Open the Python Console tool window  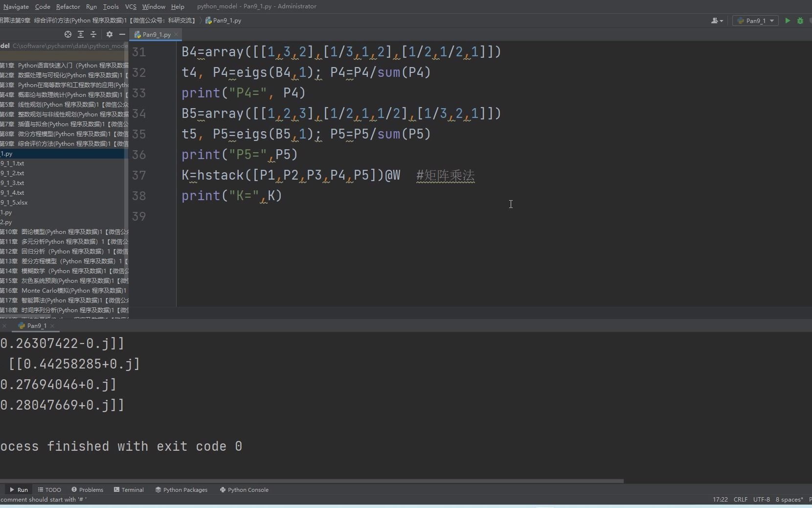(244, 490)
